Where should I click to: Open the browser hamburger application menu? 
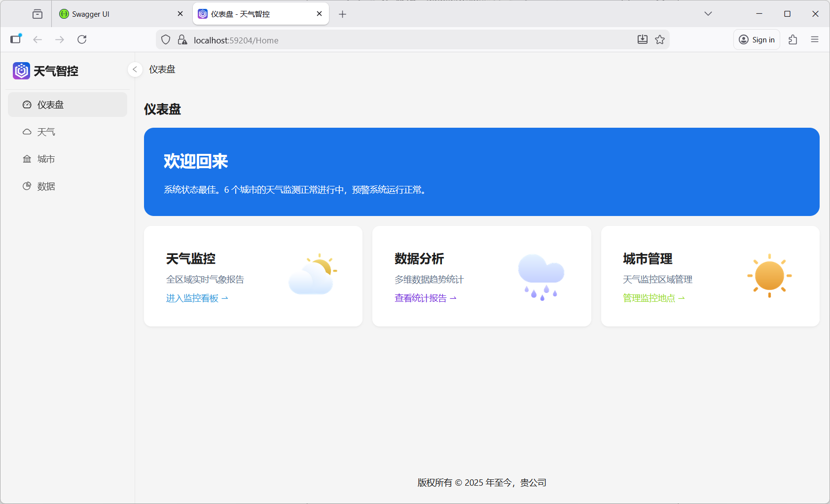[x=814, y=40]
